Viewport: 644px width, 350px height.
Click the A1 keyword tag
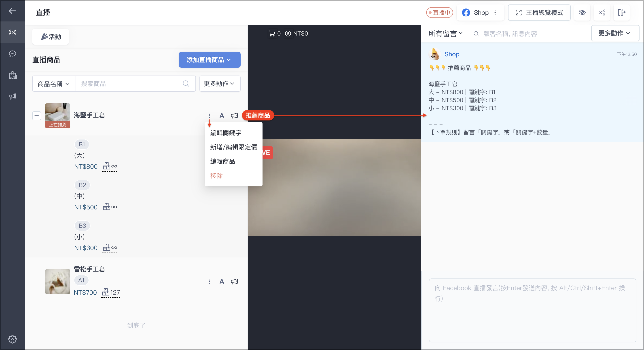[81, 280]
